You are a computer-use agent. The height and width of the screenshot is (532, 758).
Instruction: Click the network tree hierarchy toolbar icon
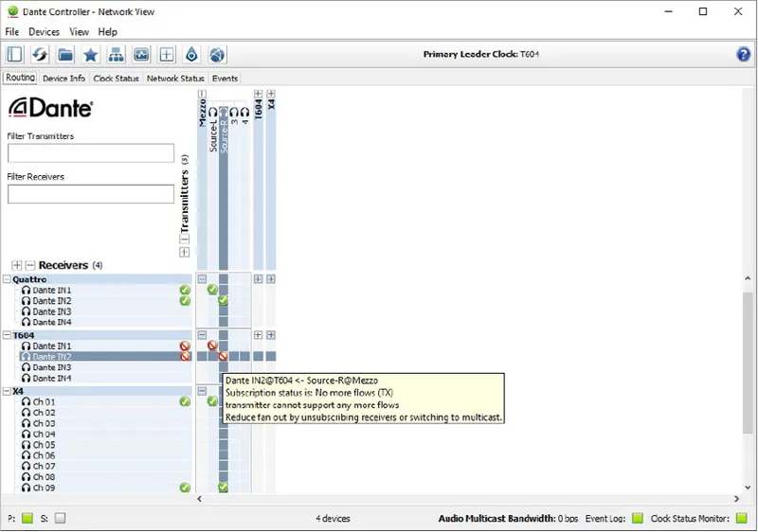(116, 55)
